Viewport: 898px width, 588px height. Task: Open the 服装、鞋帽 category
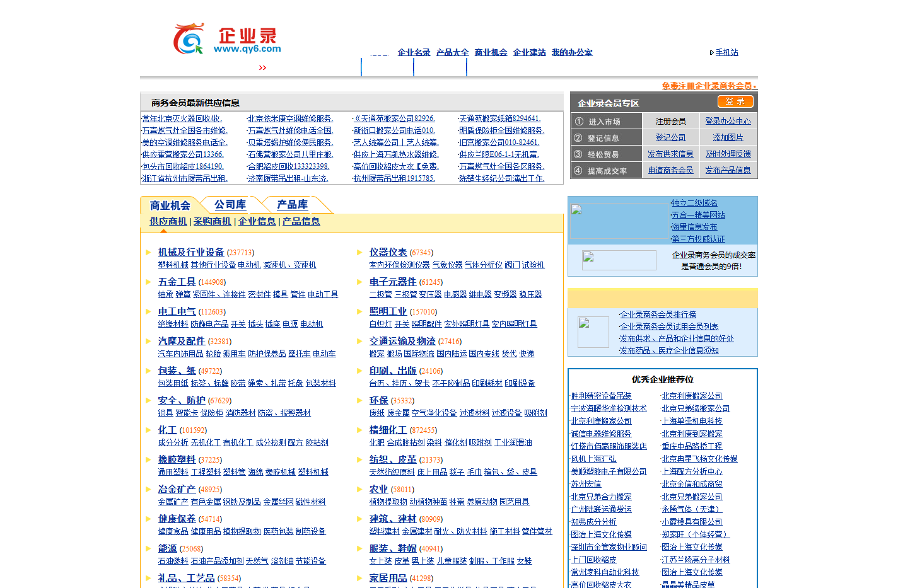pos(393,548)
